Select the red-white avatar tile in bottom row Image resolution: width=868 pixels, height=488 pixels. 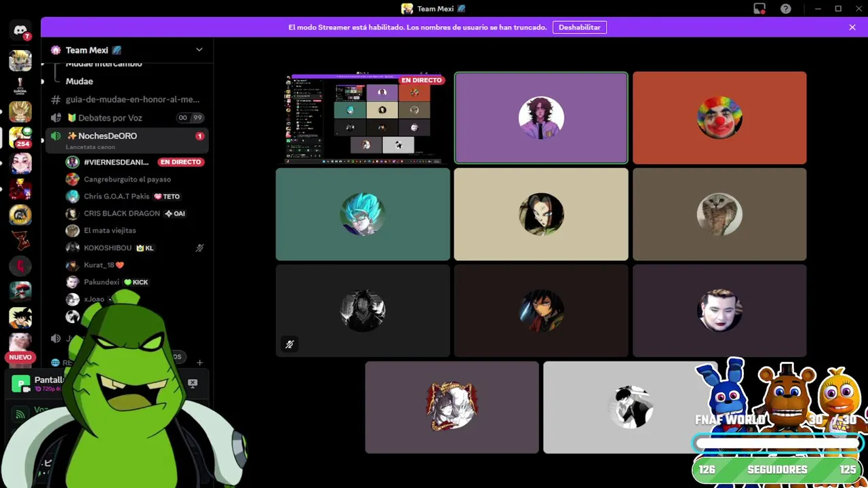452,407
